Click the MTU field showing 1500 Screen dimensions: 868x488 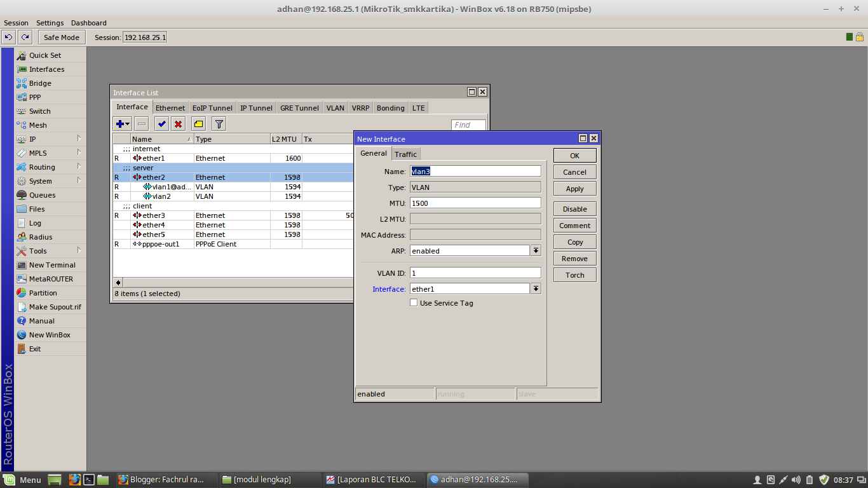click(x=475, y=203)
